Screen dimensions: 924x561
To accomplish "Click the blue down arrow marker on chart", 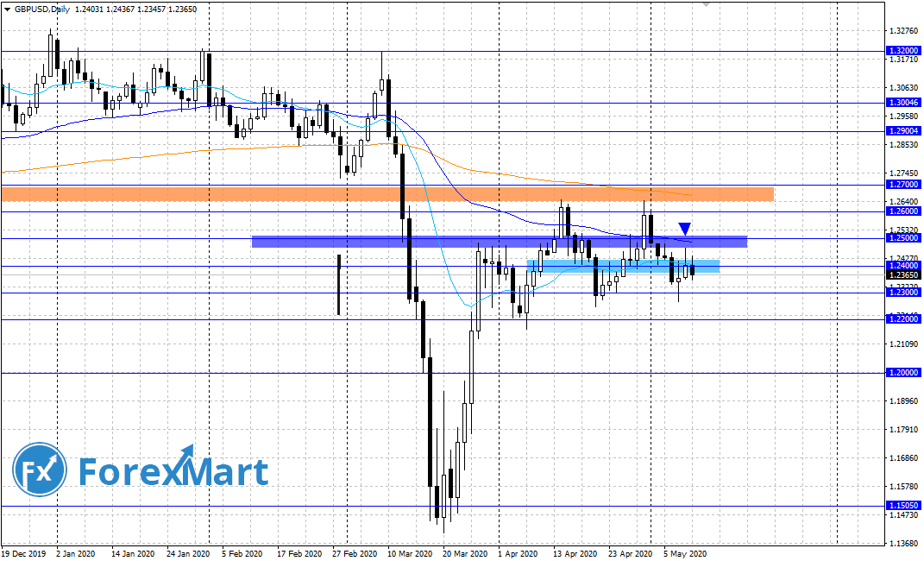I will (x=684, y=229).
